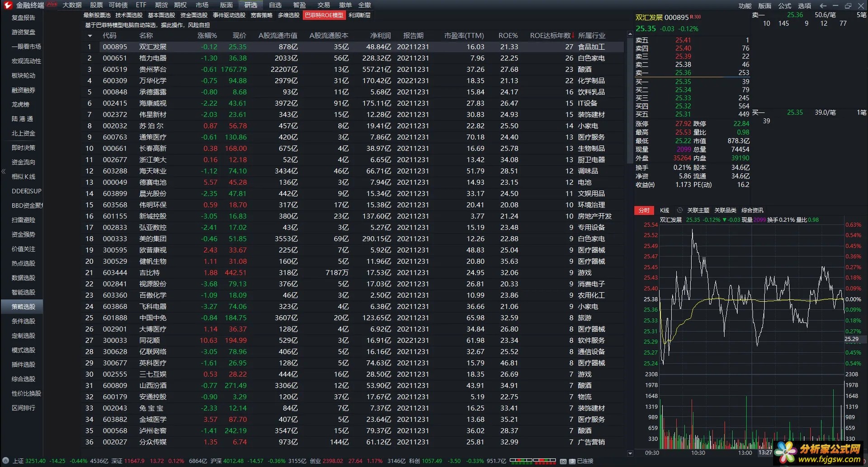Click the 金融终端 red logo icon

[x=8, y=5]
